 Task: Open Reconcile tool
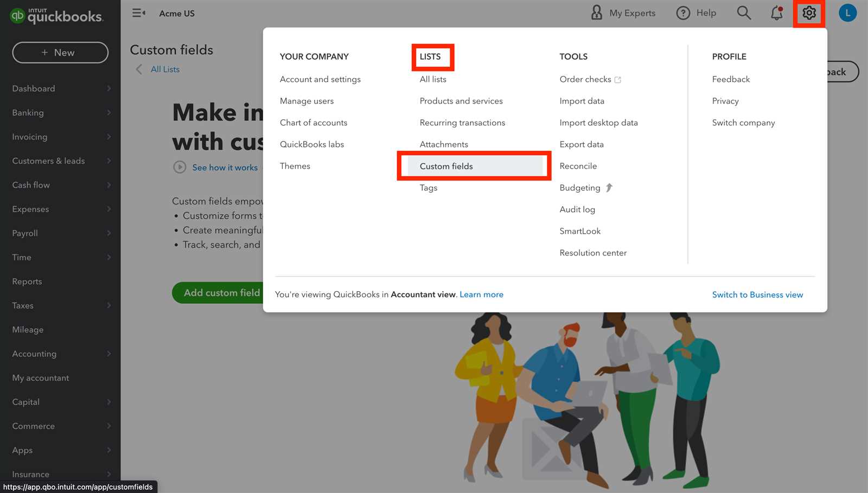click(x=578, y=166)
